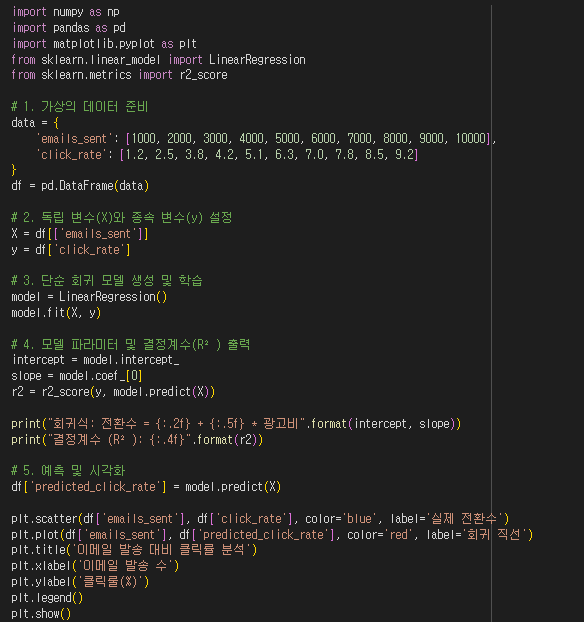This screenshot has width=584, height=622.
Task: Click the plt.xlabel('이메일 발송 수') line
Action: (95, 566)
